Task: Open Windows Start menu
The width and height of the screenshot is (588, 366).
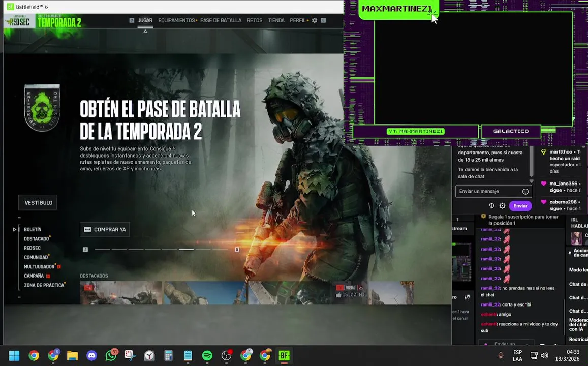Action: 14,355
